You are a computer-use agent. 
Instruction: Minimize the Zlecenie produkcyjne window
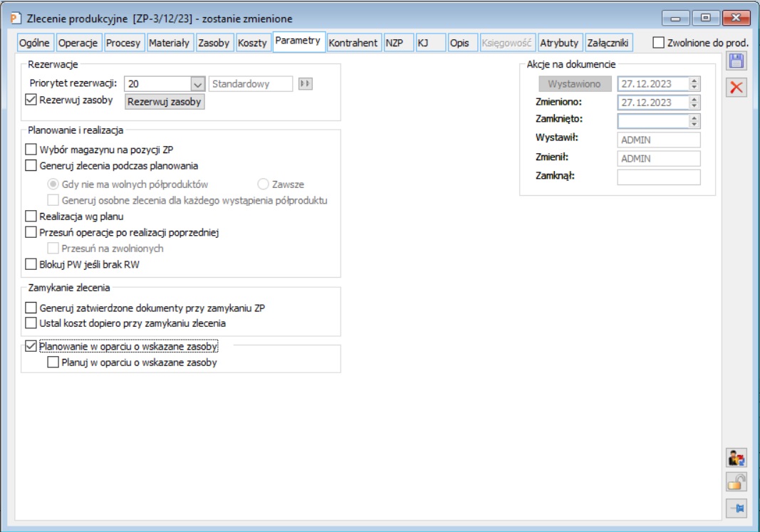coord(675,18)
